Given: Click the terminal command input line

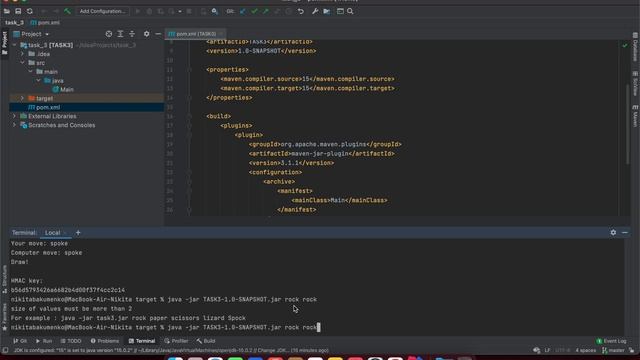Looking at the screenshot, I should point(166,327).
